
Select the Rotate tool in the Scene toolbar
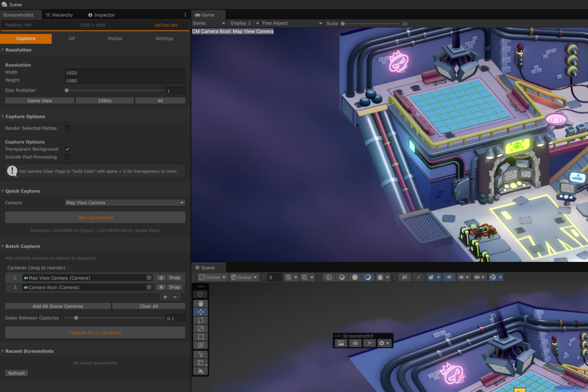[x=201, y=320]
